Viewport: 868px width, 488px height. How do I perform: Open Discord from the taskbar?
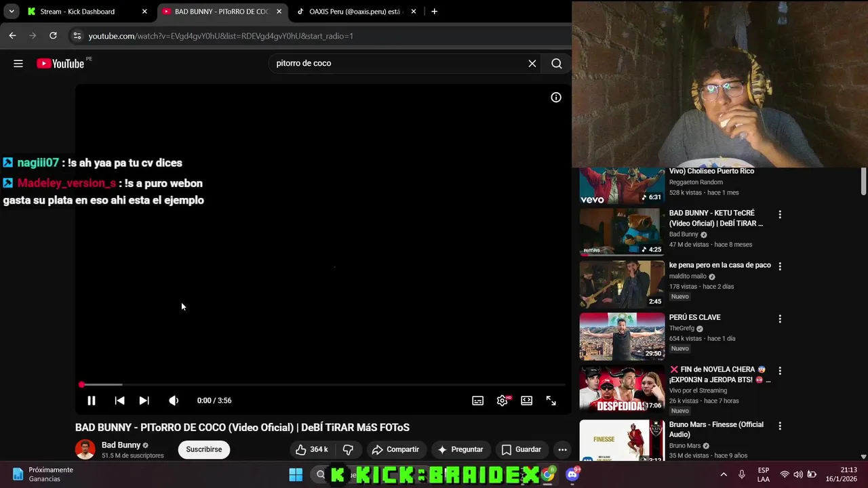click(x=572, y=475)
